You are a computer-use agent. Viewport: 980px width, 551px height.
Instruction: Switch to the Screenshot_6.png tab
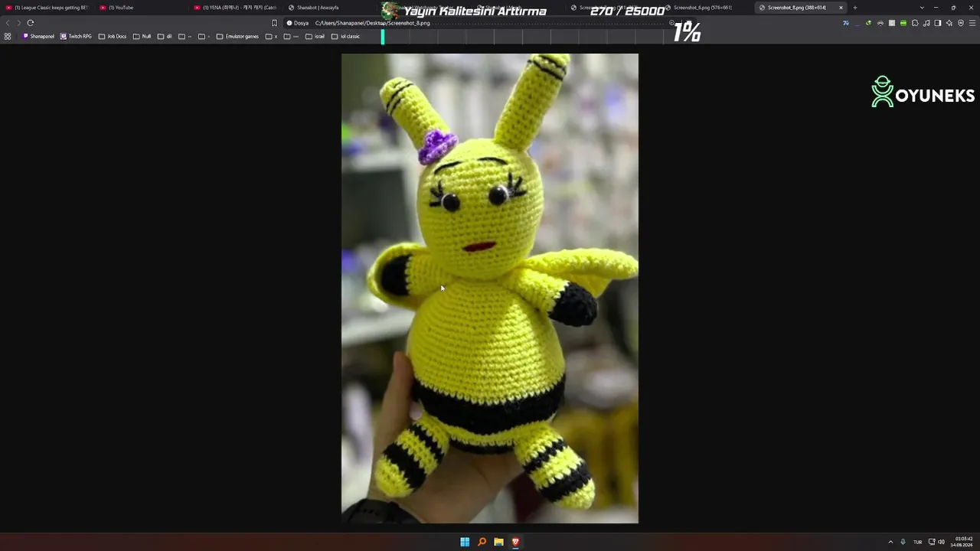(707, 8)
